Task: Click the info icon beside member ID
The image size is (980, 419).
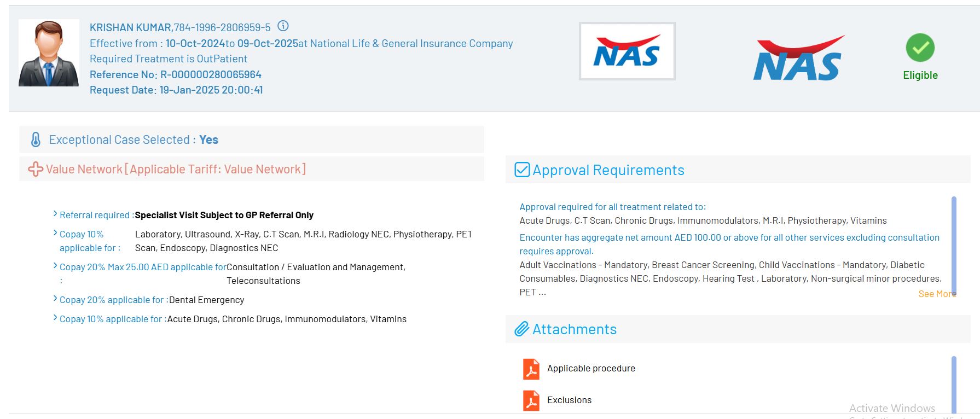Action: point(283,26)
